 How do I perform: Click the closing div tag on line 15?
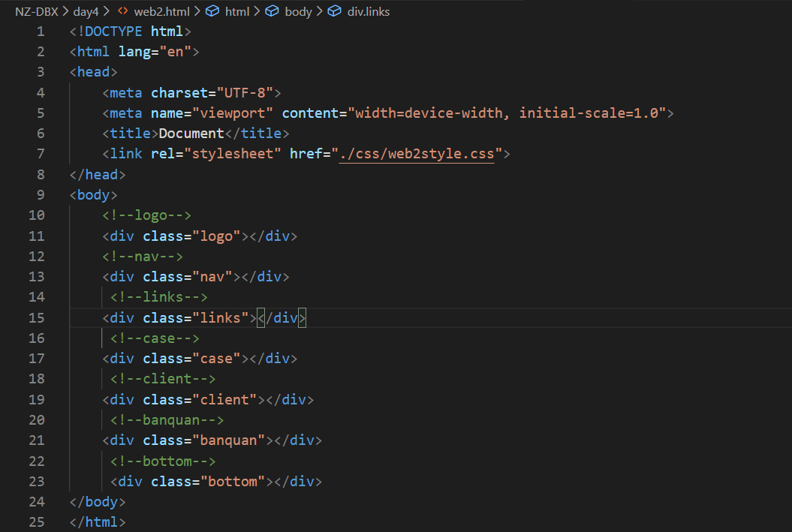pos(282,318)
